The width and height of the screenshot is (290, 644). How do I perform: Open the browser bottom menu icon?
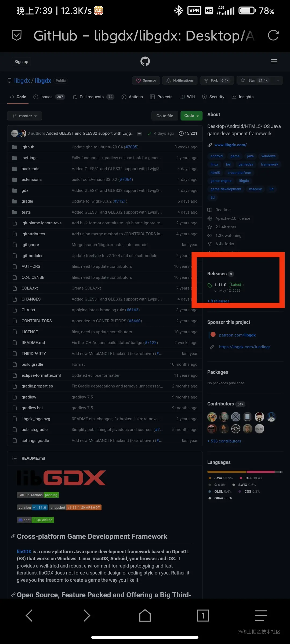point(261,615)
